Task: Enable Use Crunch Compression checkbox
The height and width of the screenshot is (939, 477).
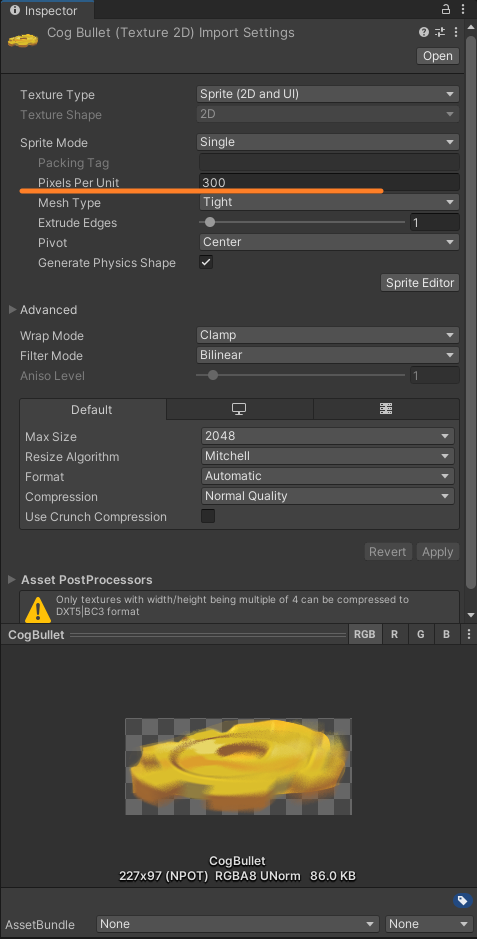Action: tap(208, 516)
